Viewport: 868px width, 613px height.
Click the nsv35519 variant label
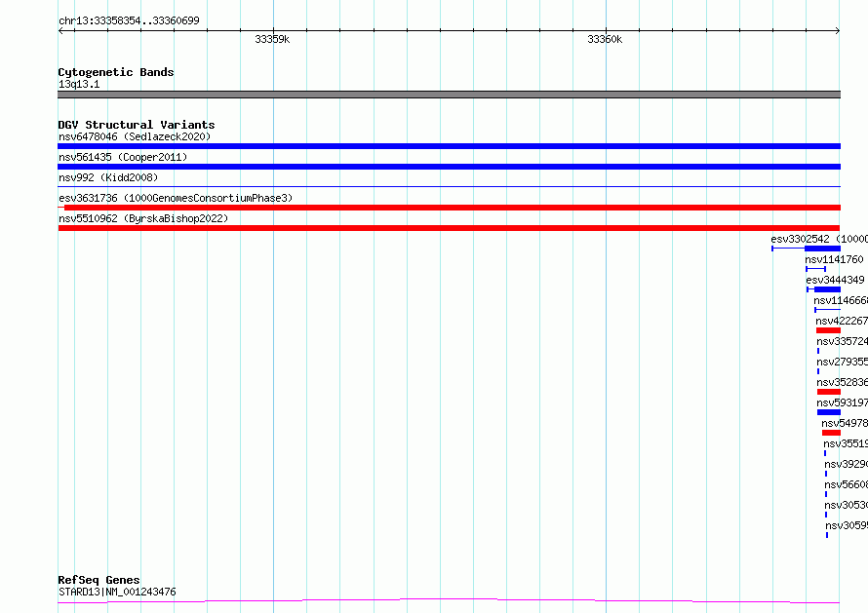(846, 443)
